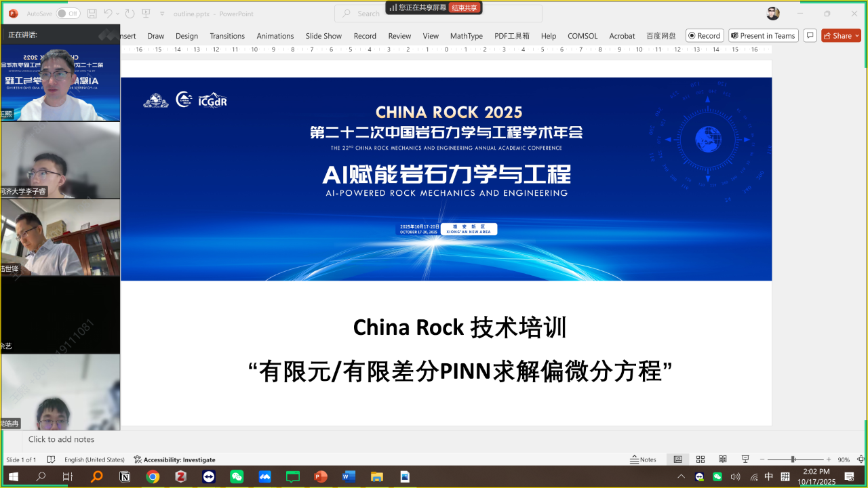Open Reading View from the status bar
Screen dimensions: 868x488
[723, 460]
